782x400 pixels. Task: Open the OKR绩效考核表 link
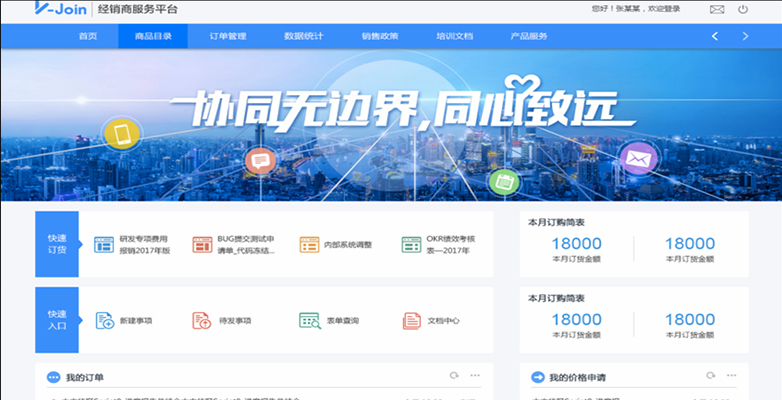pos(449,245)
